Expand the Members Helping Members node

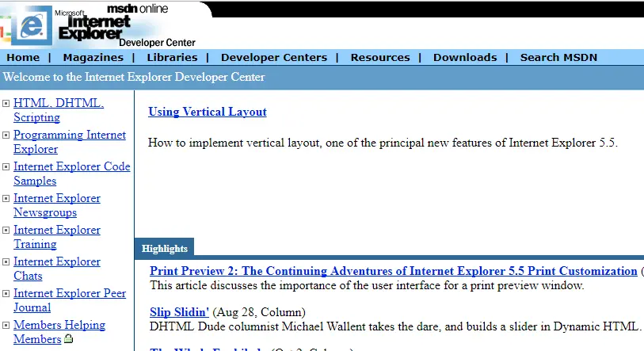point(6,325)
